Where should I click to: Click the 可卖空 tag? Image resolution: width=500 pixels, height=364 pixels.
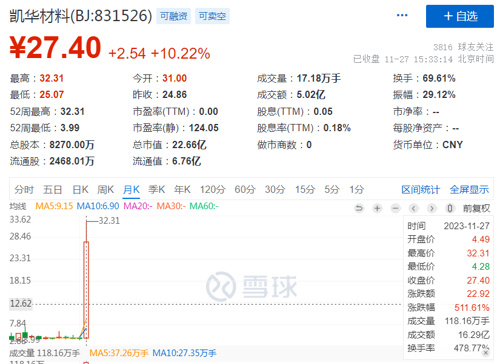pos(212,16)
